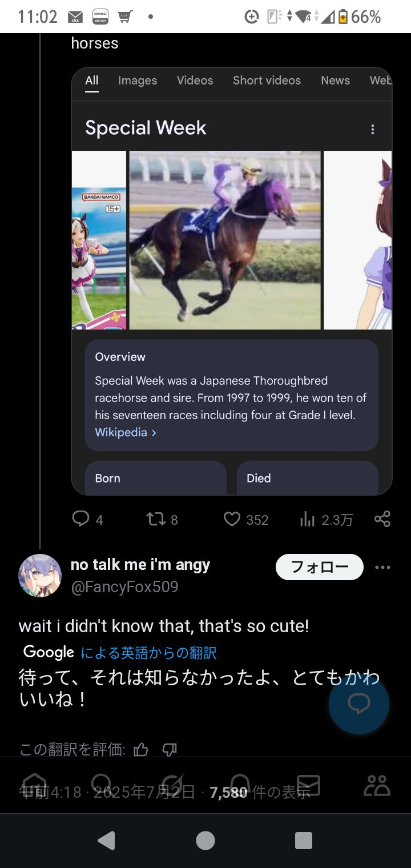Screen dimensions: 411x868
Task: Rate the translation with thumbs up
Action: click(x=141, y=750)
